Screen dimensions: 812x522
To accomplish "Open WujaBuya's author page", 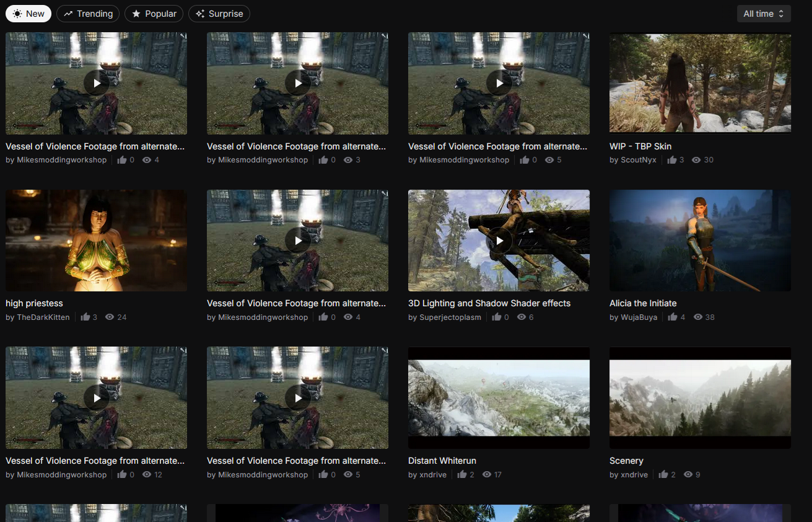I will tap(640, 317).
